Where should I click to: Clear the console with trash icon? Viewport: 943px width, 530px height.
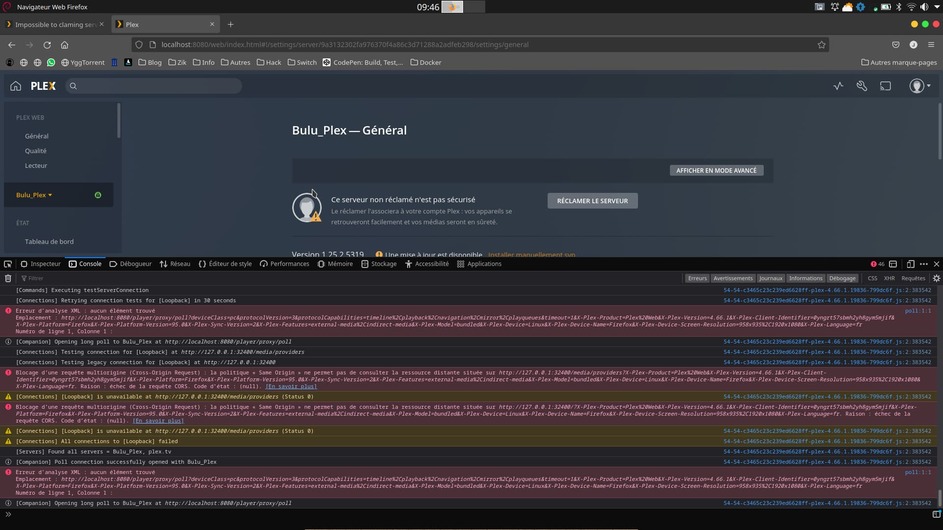8,278
